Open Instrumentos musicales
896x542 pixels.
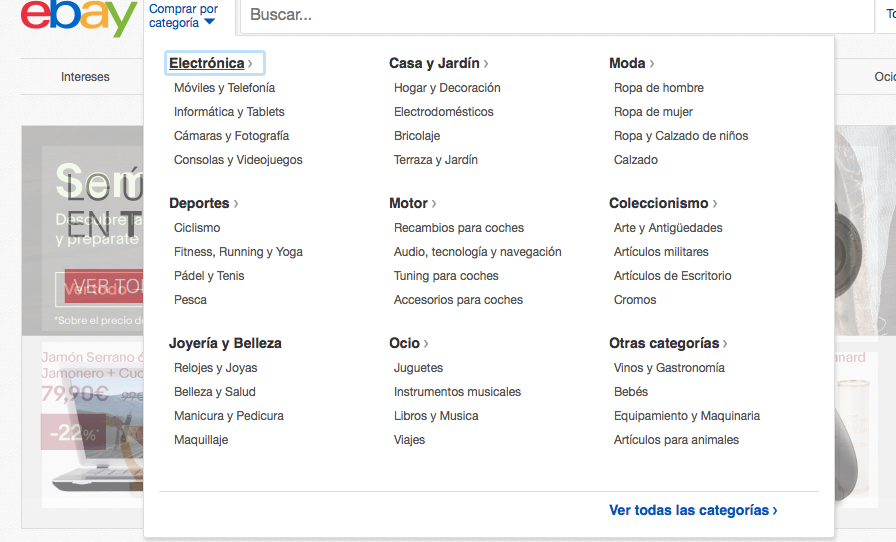[x=457, y=392]
